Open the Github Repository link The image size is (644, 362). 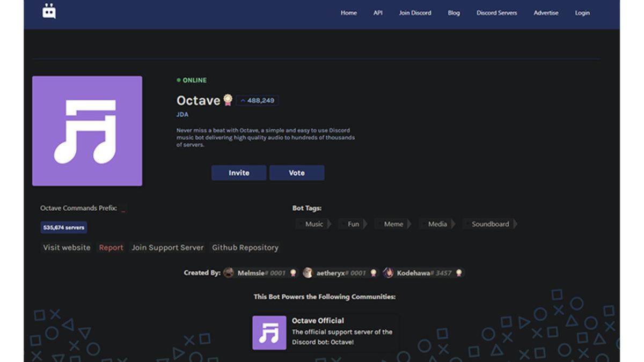(245, 247)
